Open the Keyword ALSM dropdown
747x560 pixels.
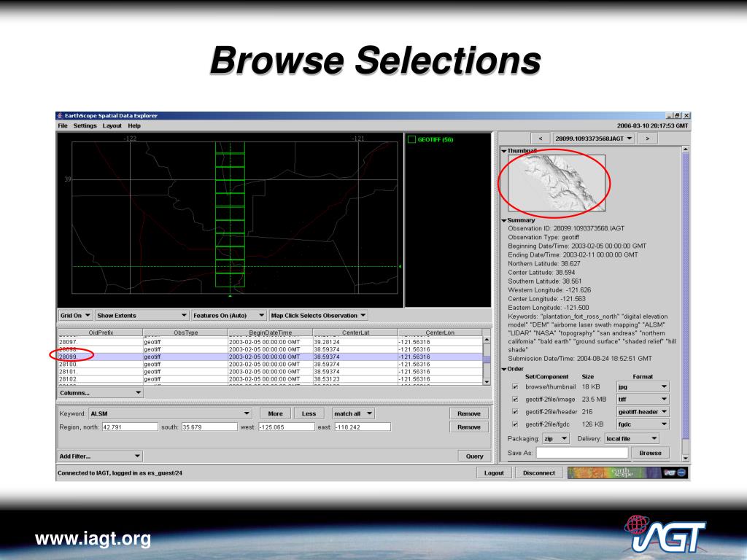pyautogui.click(x=171, y=413)
